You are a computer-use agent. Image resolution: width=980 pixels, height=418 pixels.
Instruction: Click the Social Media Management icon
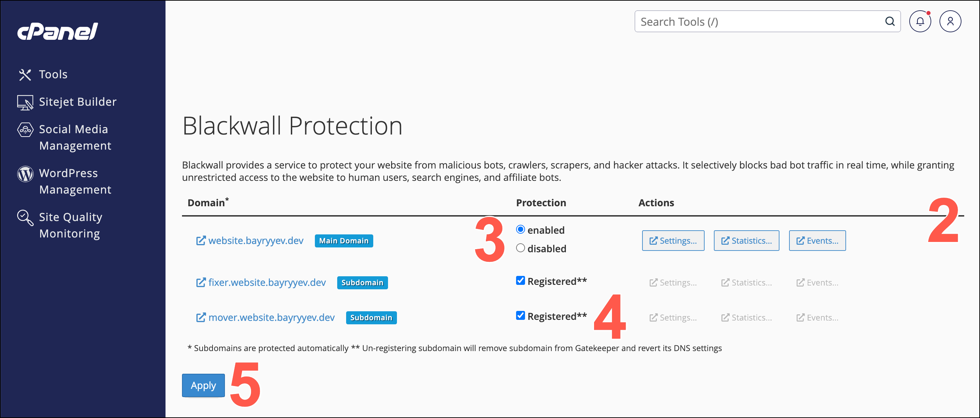pos(25,130)
